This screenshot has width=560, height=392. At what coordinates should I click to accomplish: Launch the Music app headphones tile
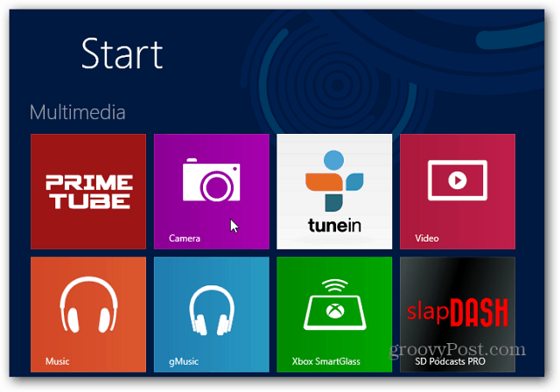[88, 314]
